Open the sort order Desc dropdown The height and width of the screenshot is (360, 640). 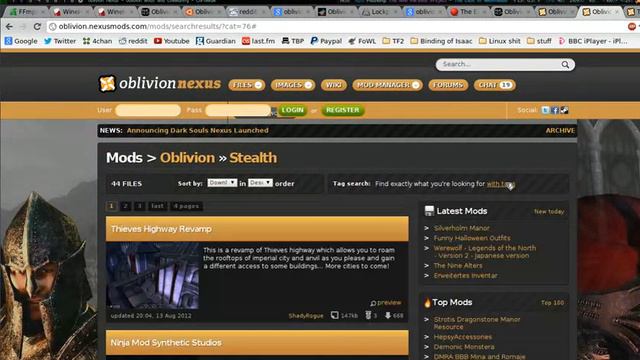[260, 183]
